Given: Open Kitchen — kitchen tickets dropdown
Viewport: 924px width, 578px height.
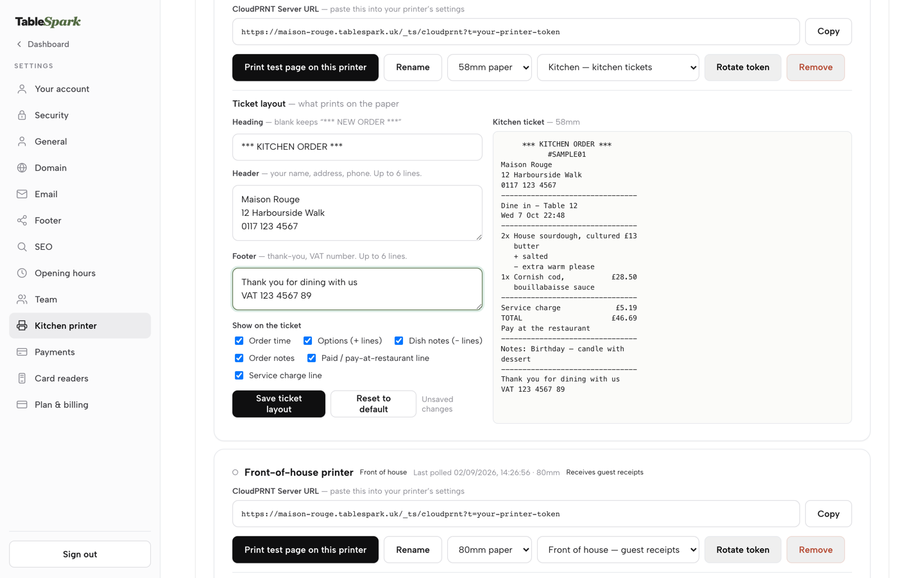Looking at the screenshot, I should tap(618, 67).
